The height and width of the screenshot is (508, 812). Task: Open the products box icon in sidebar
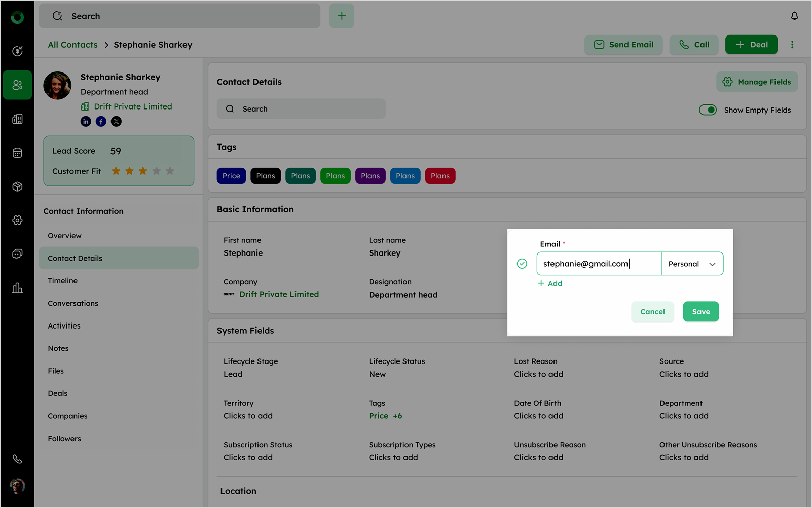17,187
